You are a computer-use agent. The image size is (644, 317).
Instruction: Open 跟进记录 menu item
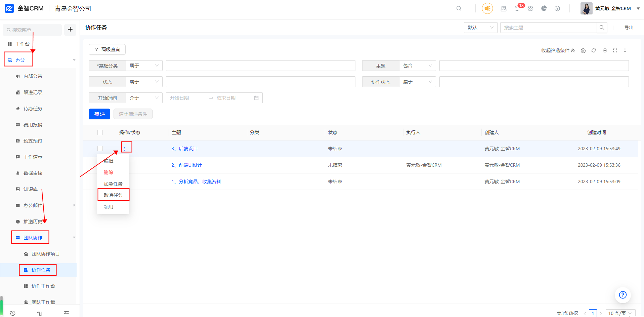(x=33, y=92)
